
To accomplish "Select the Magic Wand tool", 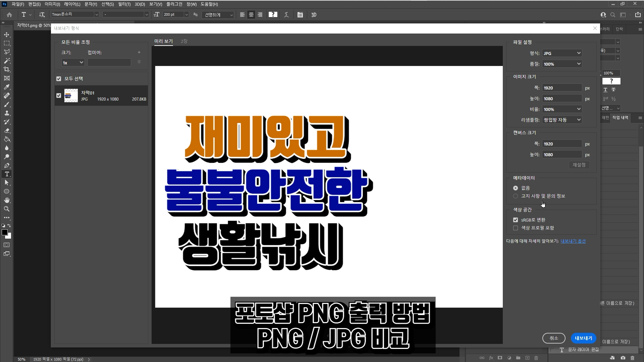I will [x=7, y=61].
